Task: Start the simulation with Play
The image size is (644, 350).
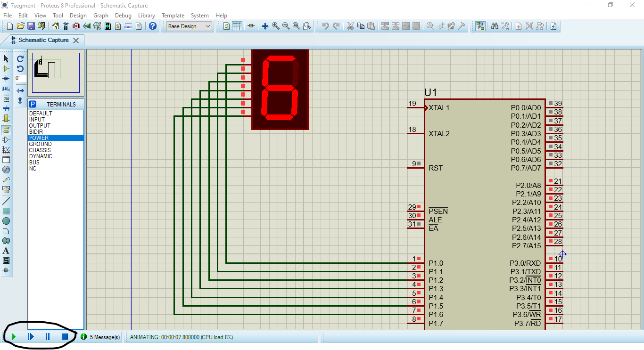Action: 13,336
